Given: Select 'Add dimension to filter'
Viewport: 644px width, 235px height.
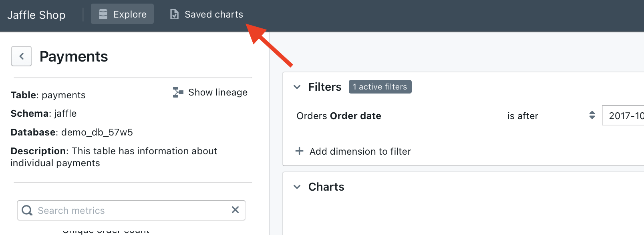Looking at the screenshot, I should click(360, 151).
